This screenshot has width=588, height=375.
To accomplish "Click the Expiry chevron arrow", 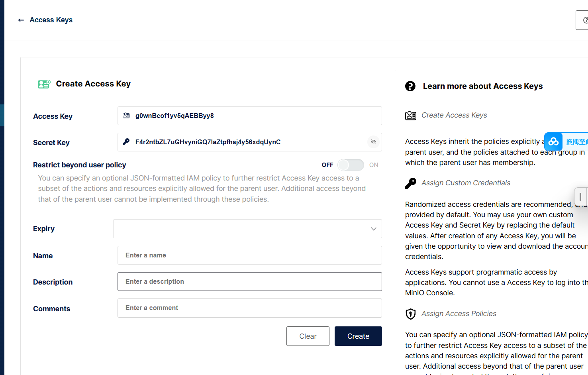I will (373, 229).
